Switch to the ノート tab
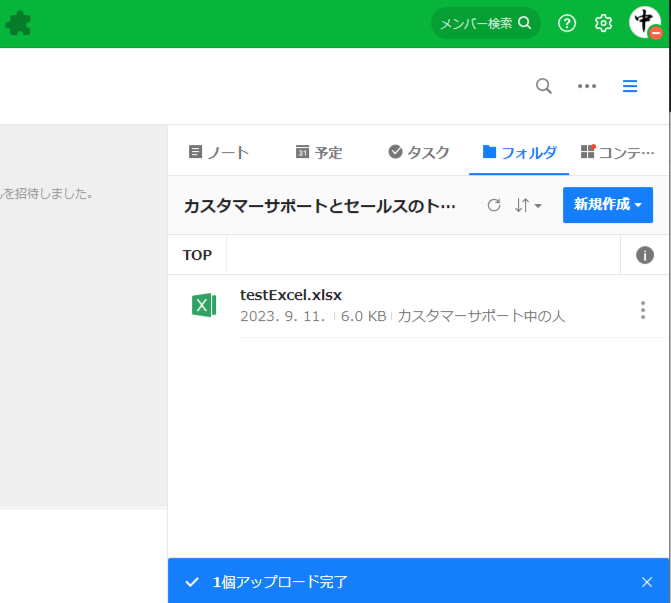Image resolution: width=671 pixels, height=603 pixels. coord(219,152)
